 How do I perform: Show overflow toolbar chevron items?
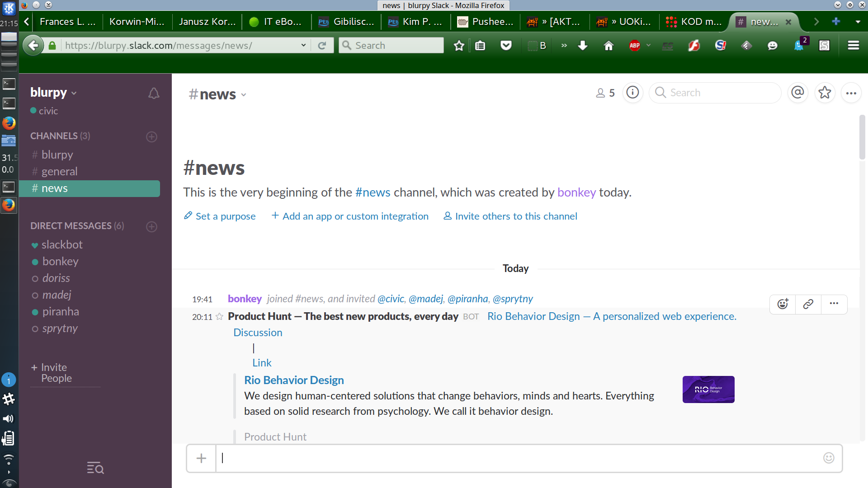pos(564,45)
